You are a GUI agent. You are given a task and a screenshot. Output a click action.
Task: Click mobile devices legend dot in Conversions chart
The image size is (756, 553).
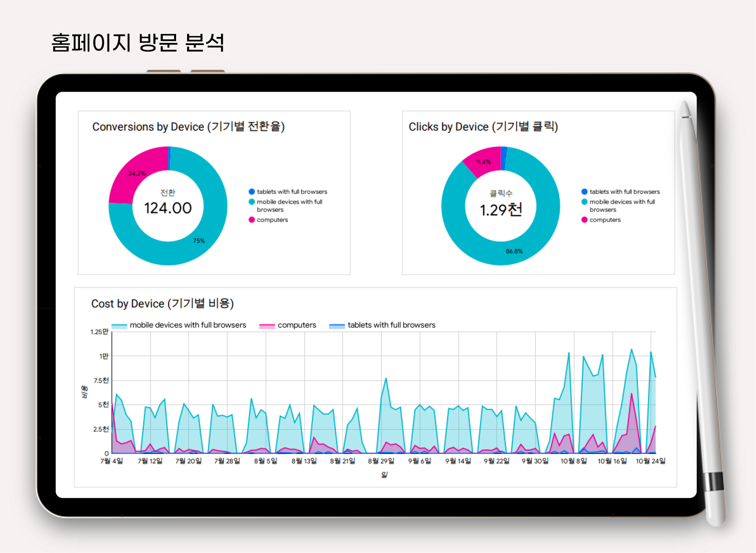coord(252,202)
